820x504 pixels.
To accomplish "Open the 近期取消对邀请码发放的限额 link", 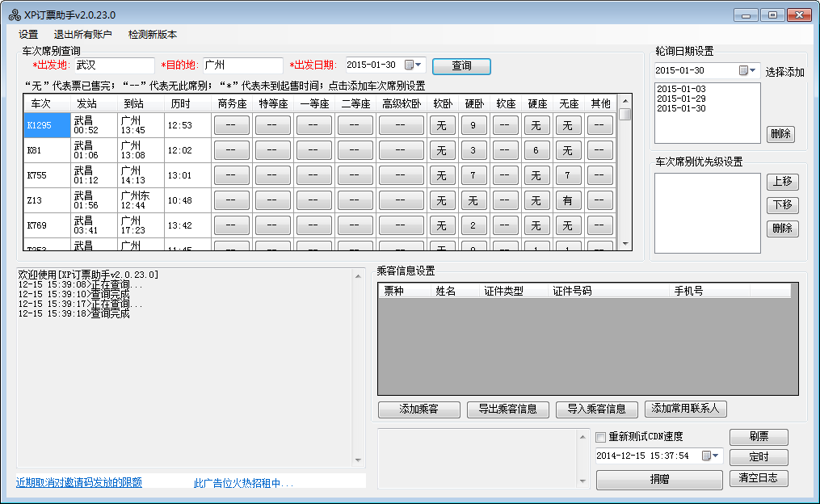I will click(x=79, y=483).
